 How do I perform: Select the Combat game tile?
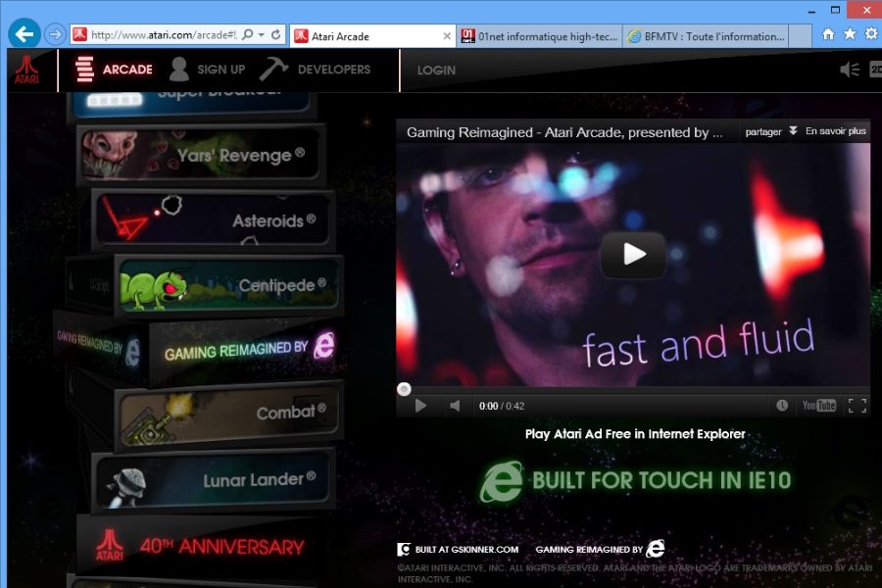click(x=227, y=415)
